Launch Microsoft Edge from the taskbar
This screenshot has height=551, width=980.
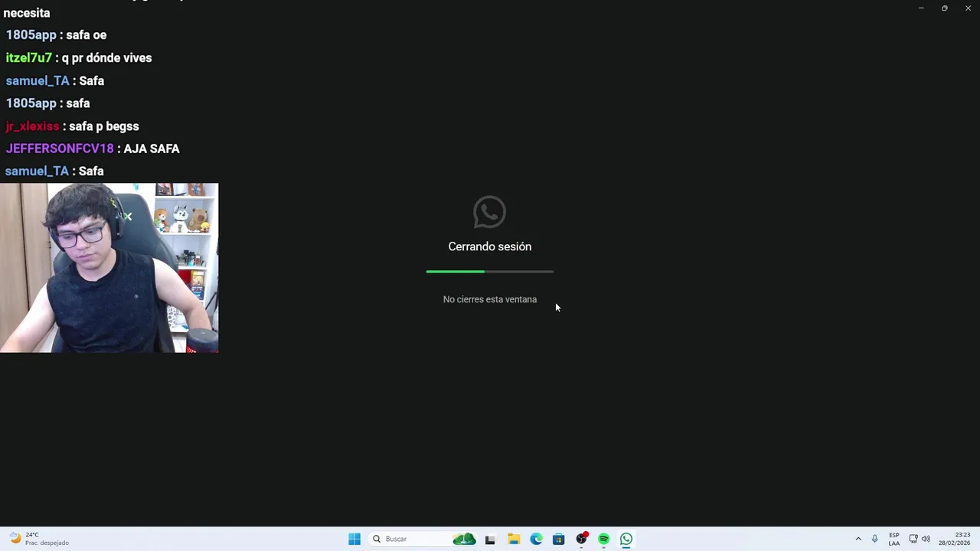[536, 539]
